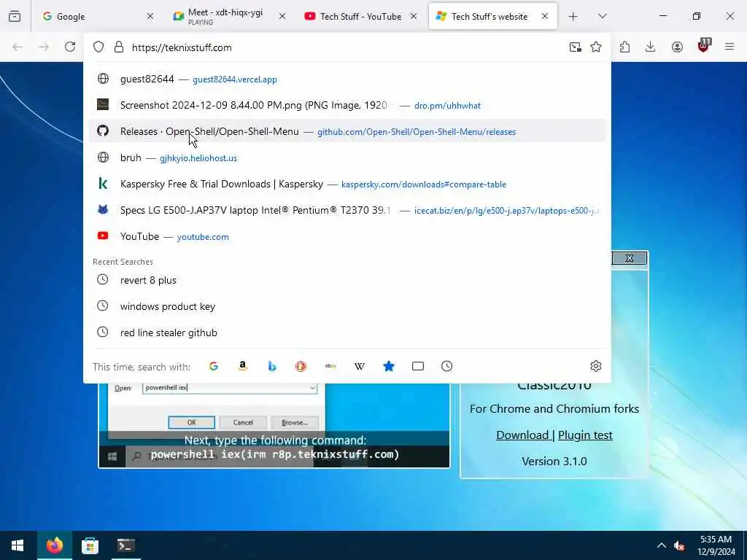Screen dimensions: 747x560
Task: Click Cancel in the Run dialog image
Action: (x=243, y=422)
